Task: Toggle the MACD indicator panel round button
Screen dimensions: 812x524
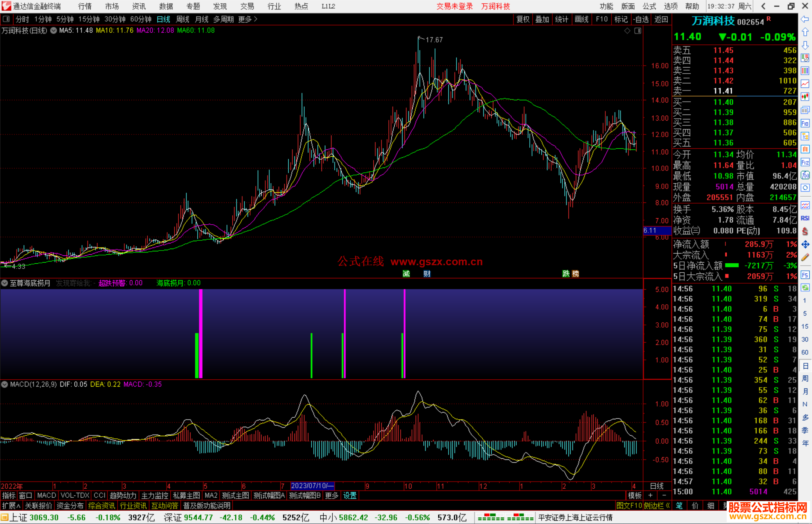Action: [5, 384]
